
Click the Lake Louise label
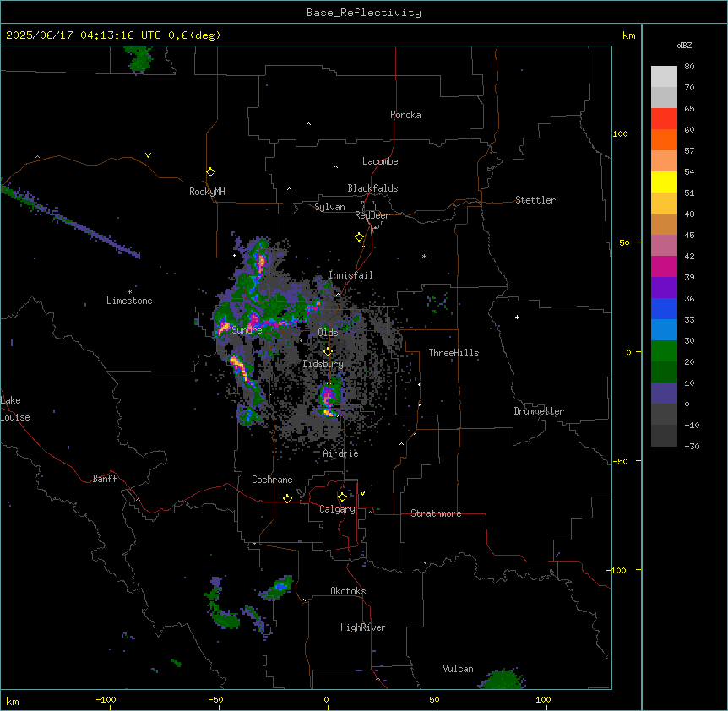coord(15,409)
